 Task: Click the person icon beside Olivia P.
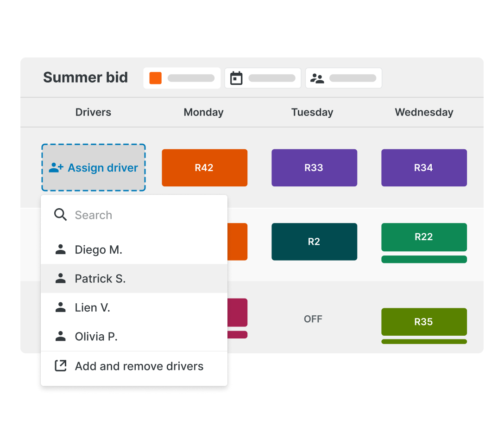point(61,337)
